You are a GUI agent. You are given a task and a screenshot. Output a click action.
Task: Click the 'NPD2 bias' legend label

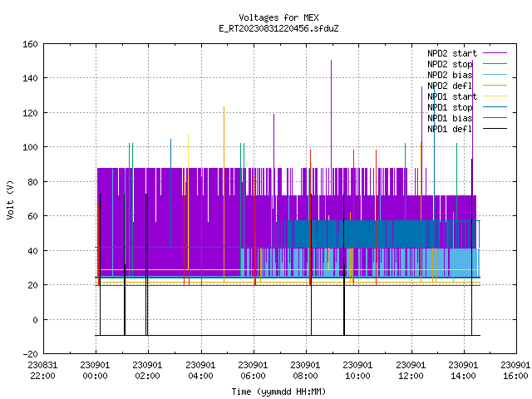point(450,75)
